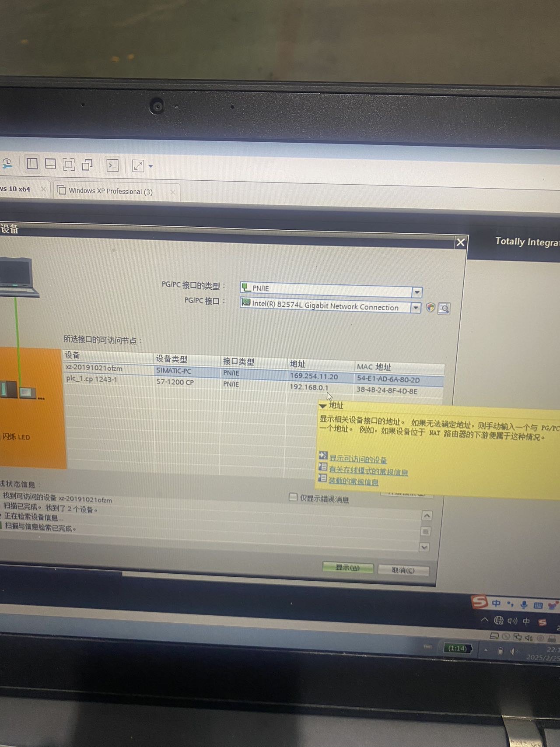Click the VMware stretch guest display icon
This screenshot has width=560, height=747.
(138, 166)
